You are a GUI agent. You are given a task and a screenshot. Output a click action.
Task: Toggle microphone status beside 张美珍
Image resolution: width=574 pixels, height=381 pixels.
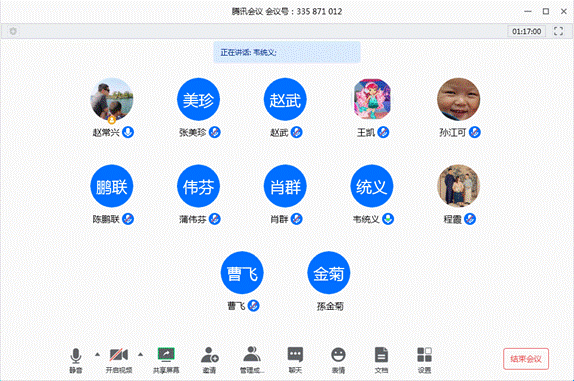coord(215,132)
